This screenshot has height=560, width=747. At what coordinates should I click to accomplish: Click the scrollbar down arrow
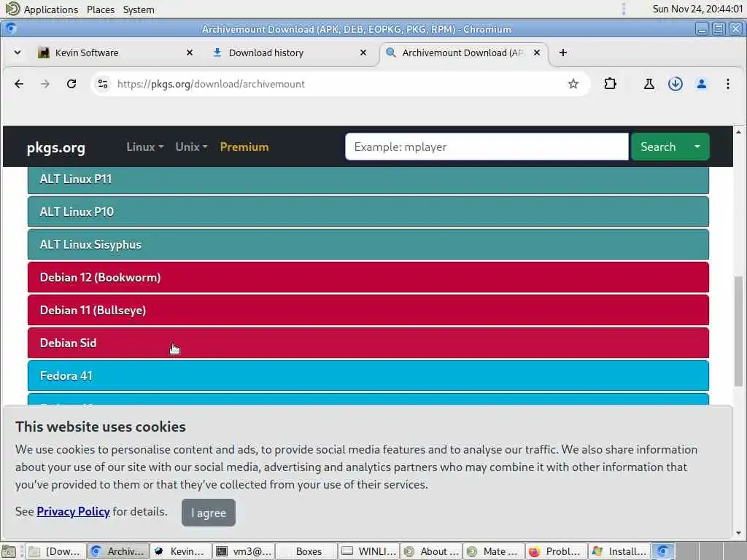click(738, 533)
